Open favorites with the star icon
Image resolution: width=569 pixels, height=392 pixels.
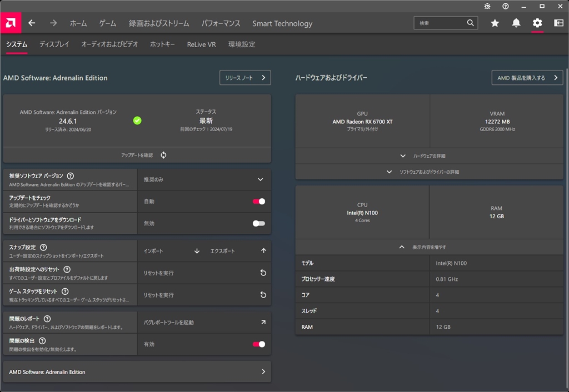tap(495, 23)
